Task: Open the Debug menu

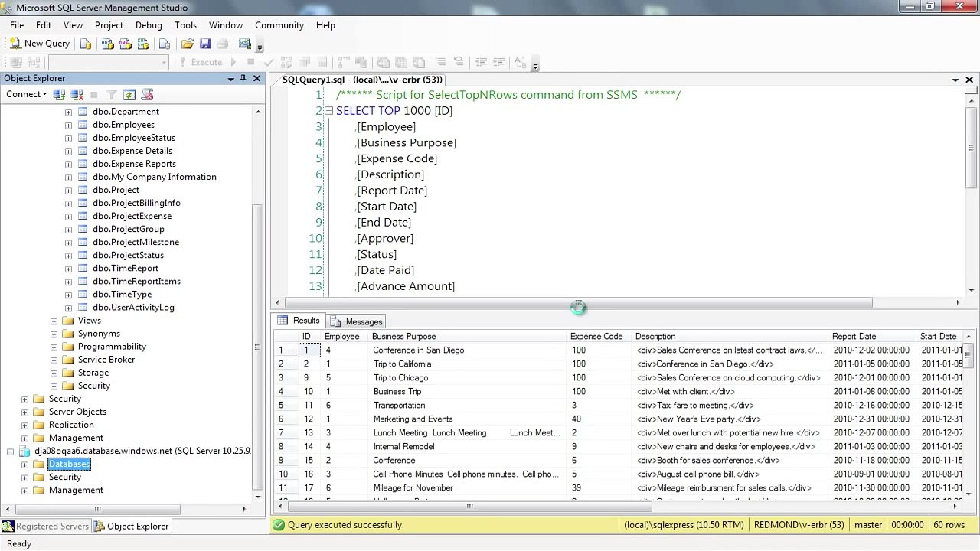Action: [x=149, y=25]
